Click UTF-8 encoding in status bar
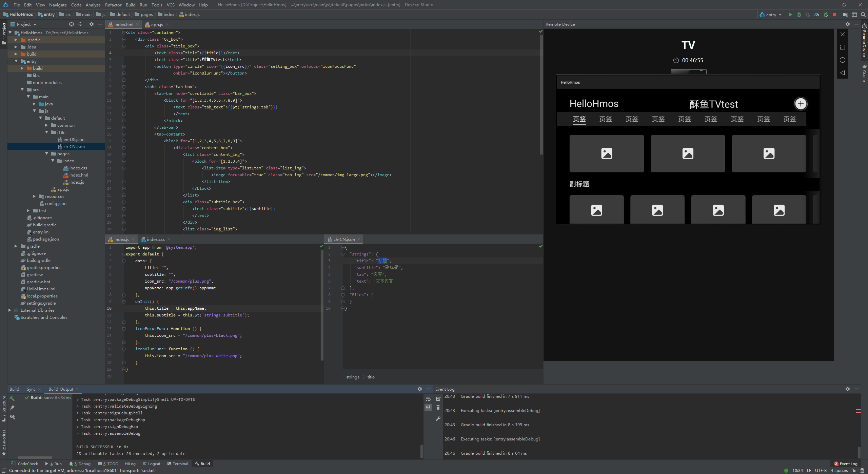This screenshot has width=868, height=474. pyautogui.click(x=821, y=470)
